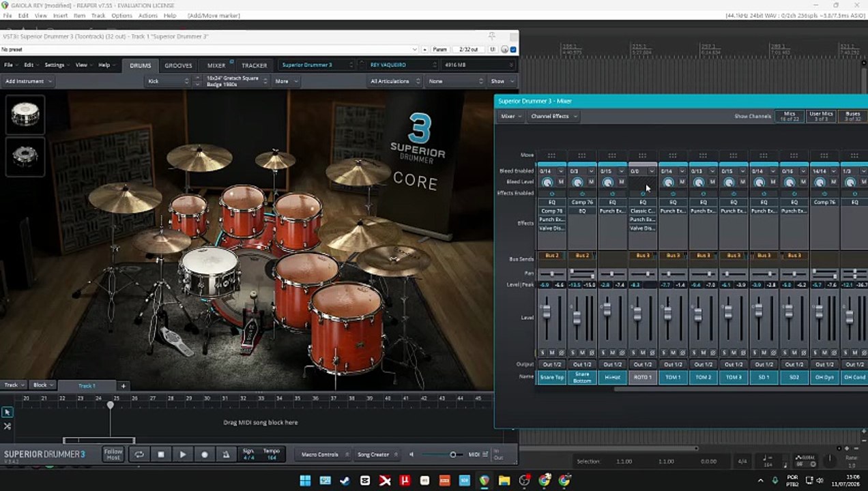Click the master volume slider handle

[x=452, y=455]
